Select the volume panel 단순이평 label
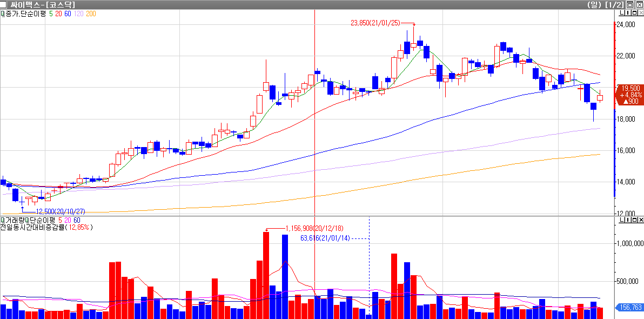The height and width of the screenshot is (319, 644). point(42,220)
